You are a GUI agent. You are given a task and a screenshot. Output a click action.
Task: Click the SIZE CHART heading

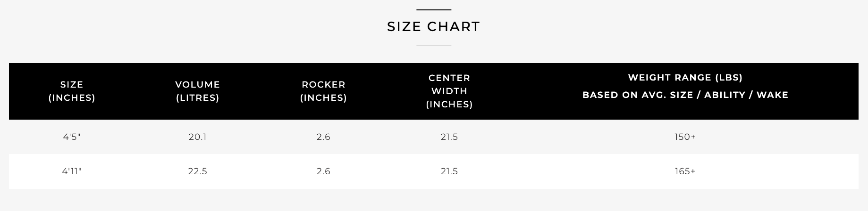[433, 26]
